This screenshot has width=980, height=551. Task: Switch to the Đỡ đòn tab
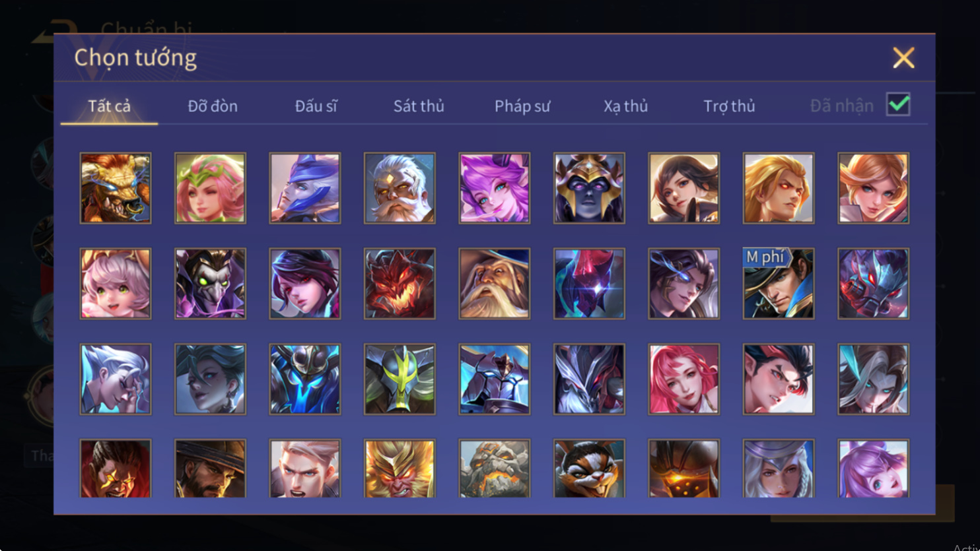pyautogui.click(x=213, y=106)
